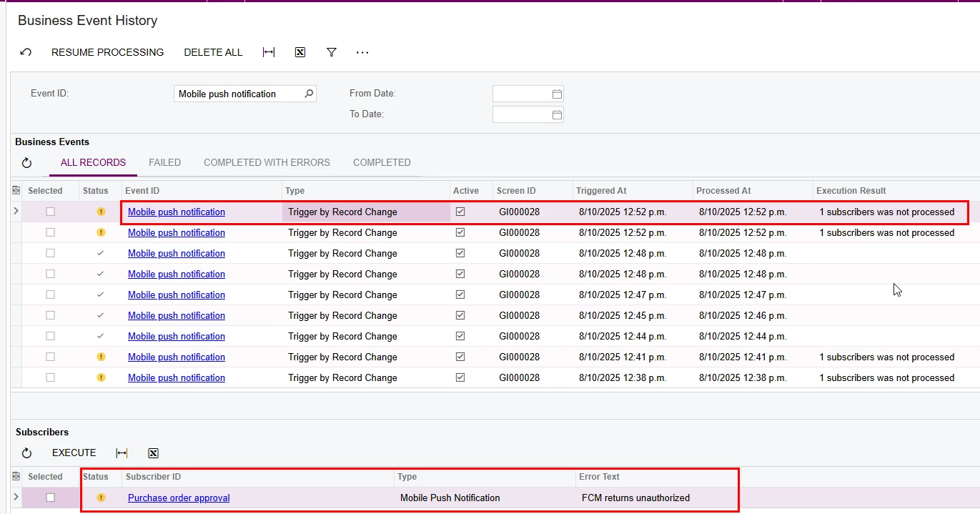The height and width of the screenshot is (514, 980).
Task: Open the From Date calendar picker
Action: click(x=557, y=94)
